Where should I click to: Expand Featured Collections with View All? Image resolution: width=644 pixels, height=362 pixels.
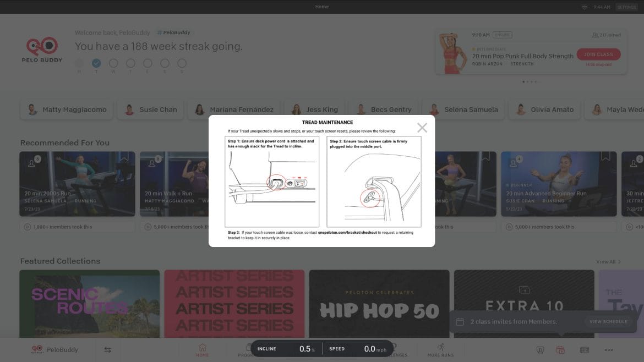[x=608, y=261]
